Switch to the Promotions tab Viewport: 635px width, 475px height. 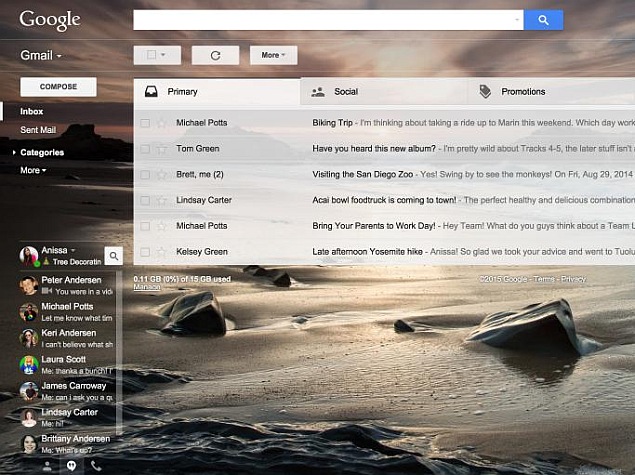click(x=551, y=92)
